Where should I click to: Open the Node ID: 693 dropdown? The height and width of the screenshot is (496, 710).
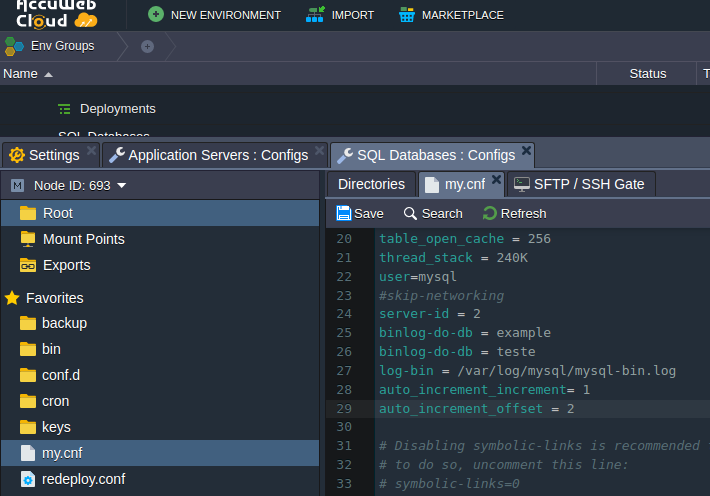[80, 185]
